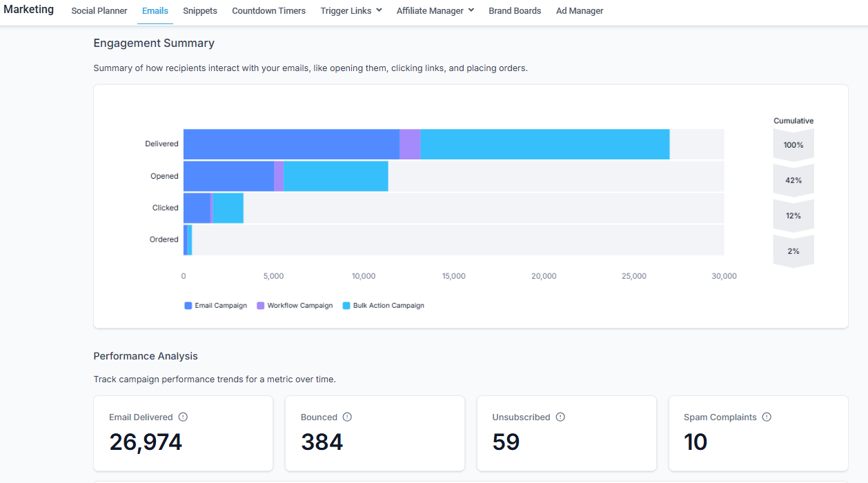Toggle Email Campaign legend series
Screen dimensions: 868x483
point(215,306)
